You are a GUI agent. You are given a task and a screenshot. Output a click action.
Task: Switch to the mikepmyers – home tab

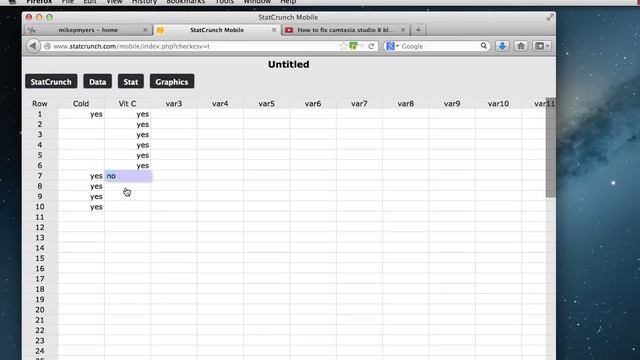88,30
